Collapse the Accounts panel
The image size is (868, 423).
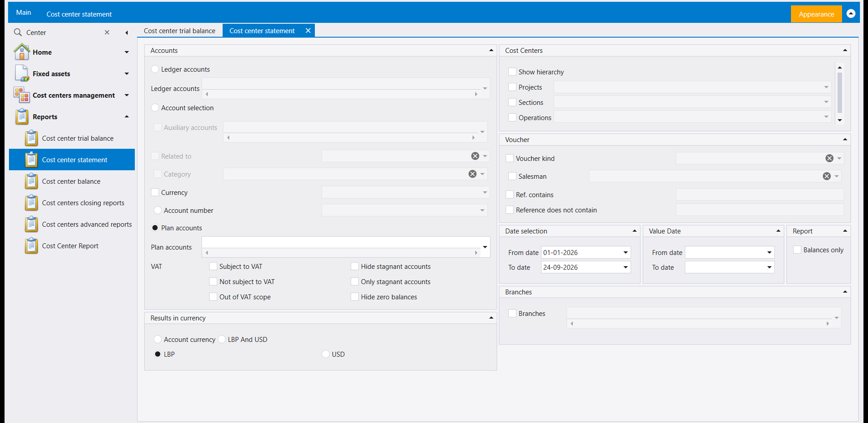point(491,50)
